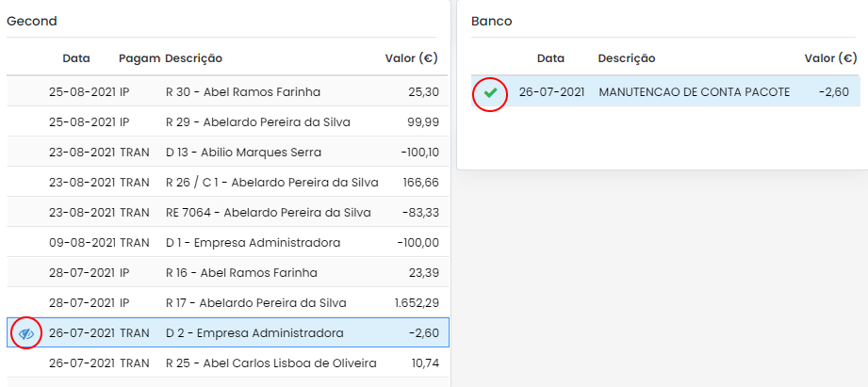
Task: Click Banco table Data column header
Action: click(x=550, y=58)
